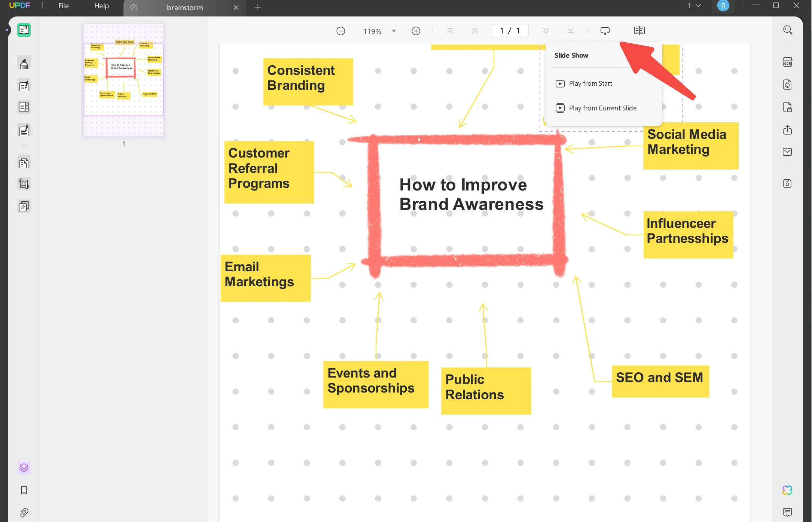
Task: Open the File menu
Action: [x=63, y=6]
